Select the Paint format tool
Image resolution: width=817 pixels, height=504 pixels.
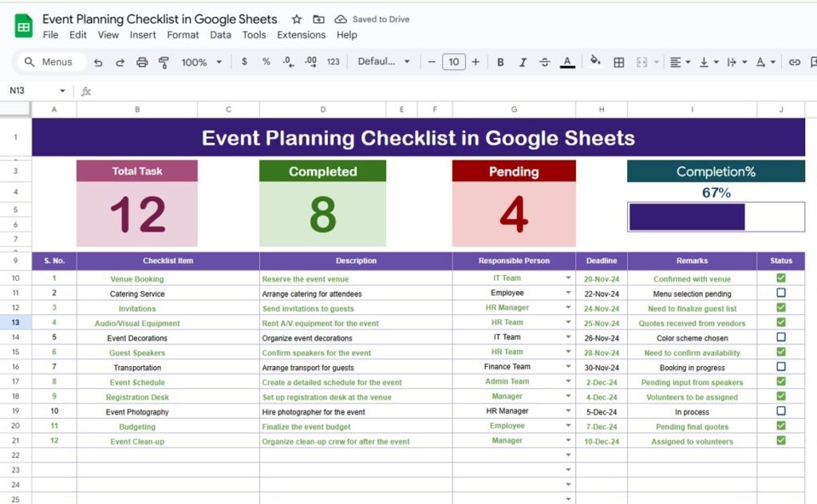point(164,62)
